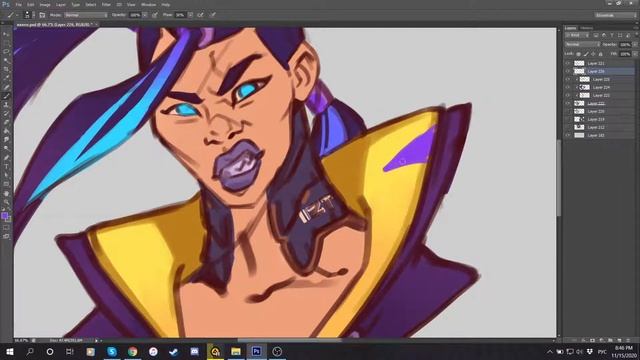Open the workspace switcher dropdown
Viewport: 640px width, 360px height.
pos(616,15)
